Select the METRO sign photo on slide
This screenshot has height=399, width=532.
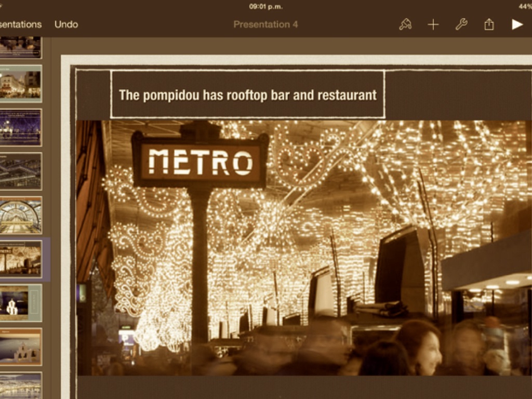[x=304, y=247]
